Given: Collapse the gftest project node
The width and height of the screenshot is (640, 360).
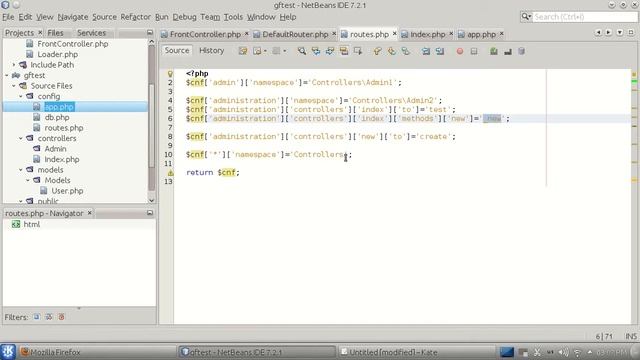Looking at the screenshot, I should 7,76.
